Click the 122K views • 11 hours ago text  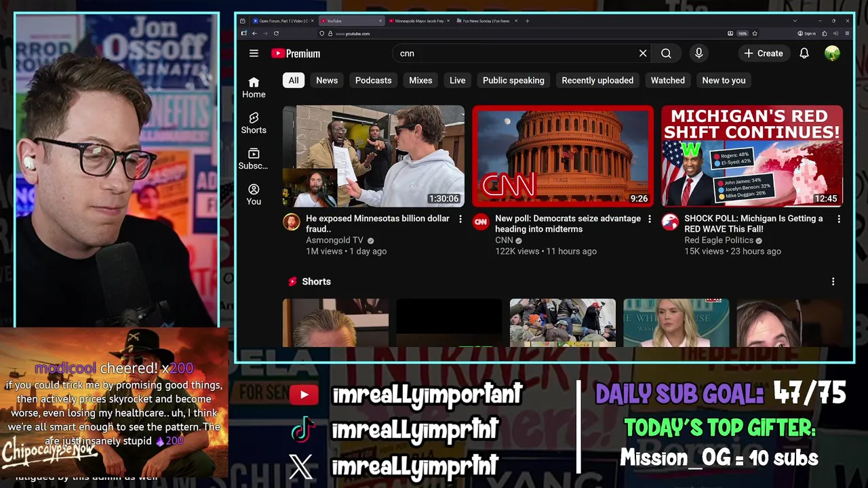pos(546,251)
